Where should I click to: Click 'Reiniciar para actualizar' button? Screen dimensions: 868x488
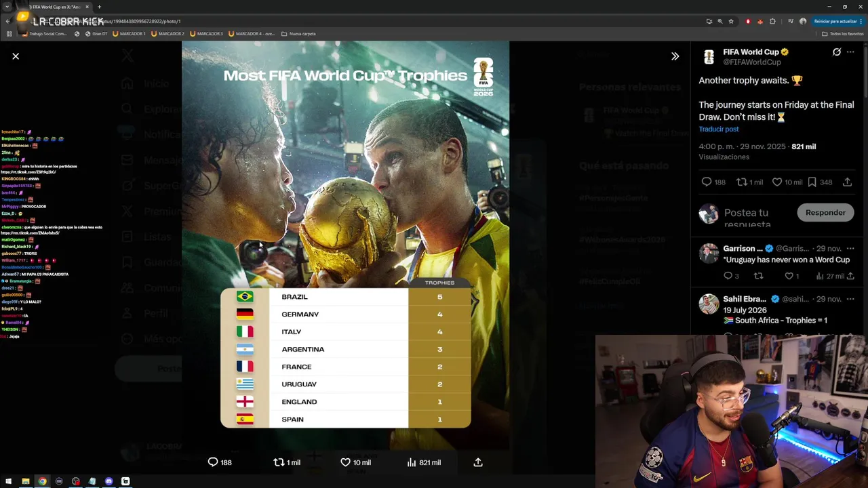[838, 21]
